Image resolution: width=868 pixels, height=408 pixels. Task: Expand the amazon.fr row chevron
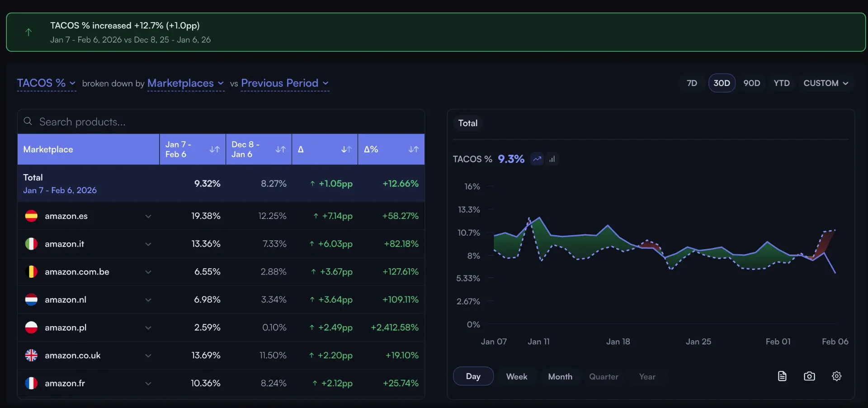pyautogui.click(x=148, y=384)
